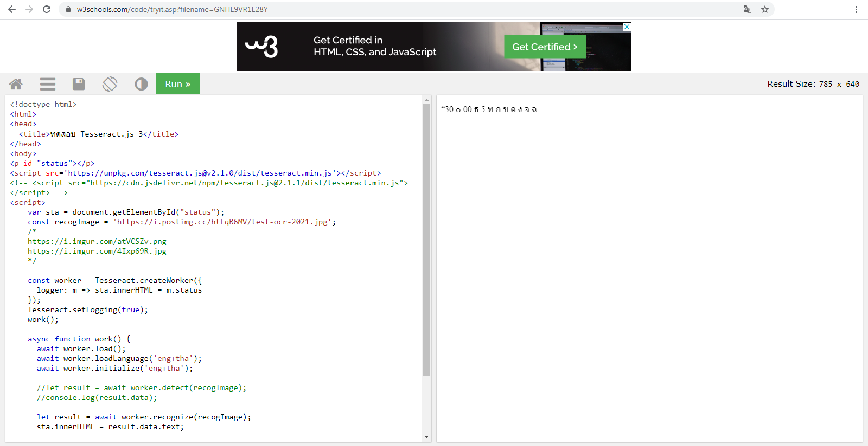Click the recogImage postimg URL line
Viewport: 868px width, 446px height.
182,222
